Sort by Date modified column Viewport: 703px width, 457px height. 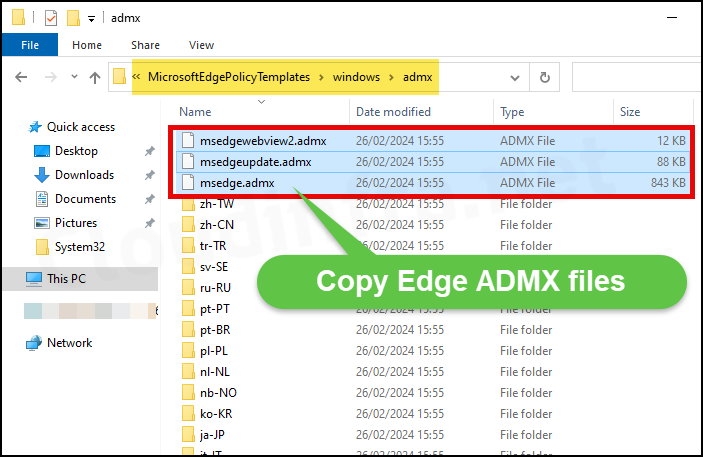[x=393, y=112]
